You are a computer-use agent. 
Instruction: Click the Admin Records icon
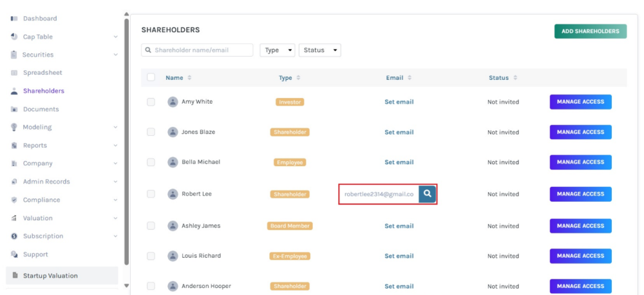click(x=14, y=182)
